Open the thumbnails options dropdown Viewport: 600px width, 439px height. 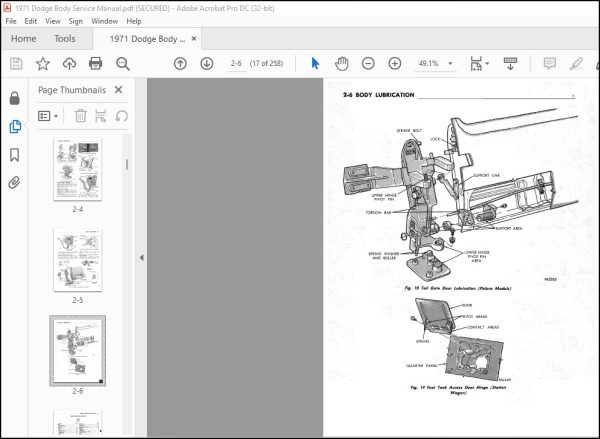(x=48, y=116)
